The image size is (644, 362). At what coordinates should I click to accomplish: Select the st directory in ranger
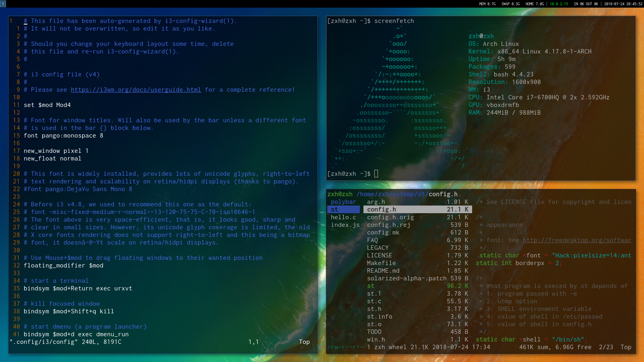pos(343,210)
